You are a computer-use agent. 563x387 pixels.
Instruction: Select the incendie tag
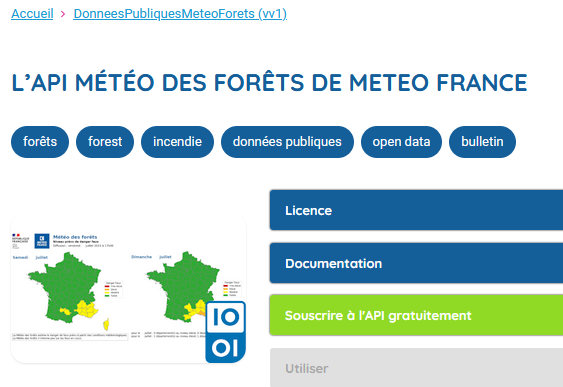(177, 142)
